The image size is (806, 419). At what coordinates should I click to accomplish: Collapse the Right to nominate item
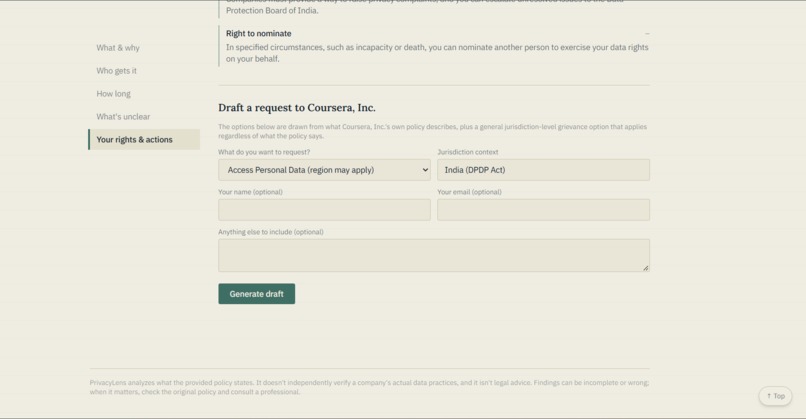point(647,33)
